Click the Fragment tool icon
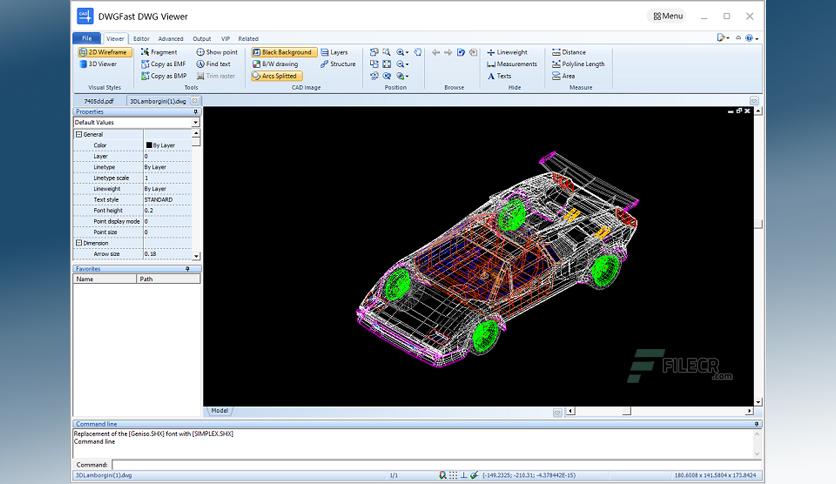Image resolution: width=836 pixels, height=484 pixels. pos(144,52)
